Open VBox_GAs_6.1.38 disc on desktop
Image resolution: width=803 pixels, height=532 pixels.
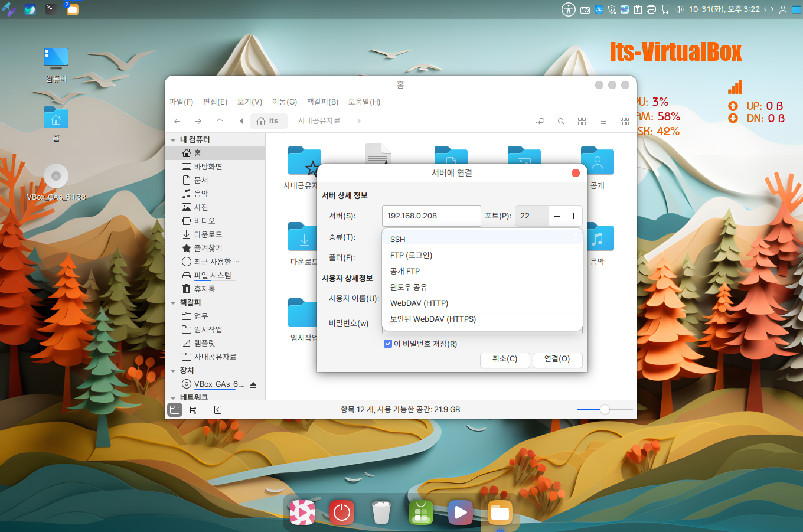coord(56,182)
